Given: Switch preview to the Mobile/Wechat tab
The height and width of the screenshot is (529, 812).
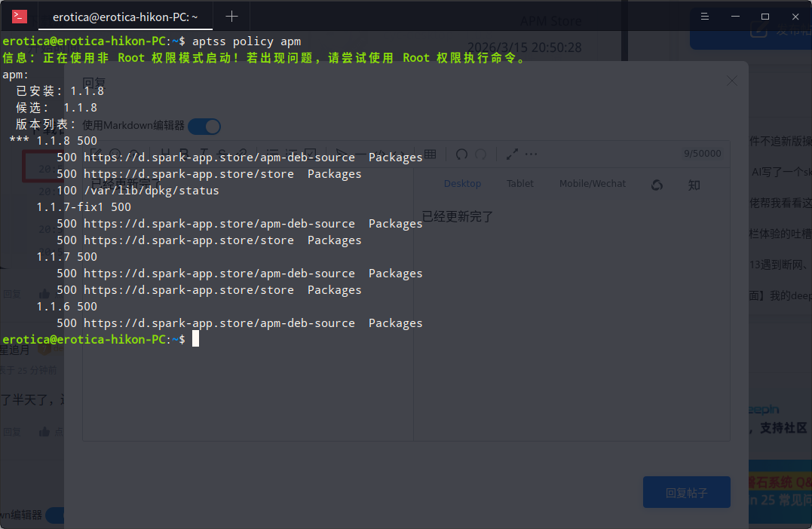Looking at the screenshot, I should [x=593, y=184].
